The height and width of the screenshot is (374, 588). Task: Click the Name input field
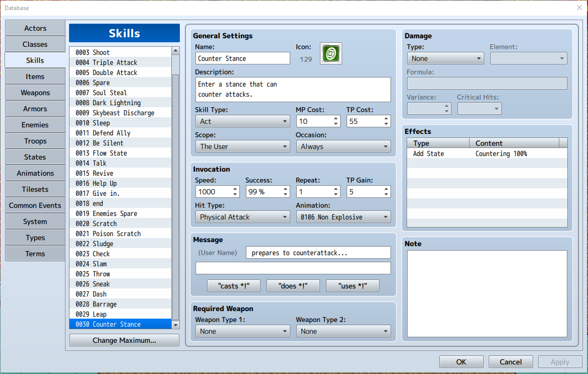[243, 58]
